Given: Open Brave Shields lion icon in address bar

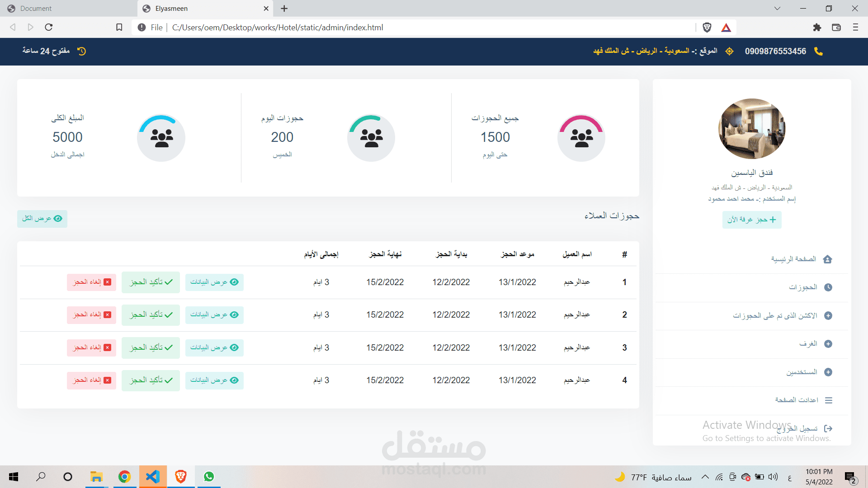Looking at the screenshot, I should [x=707, y=28].
